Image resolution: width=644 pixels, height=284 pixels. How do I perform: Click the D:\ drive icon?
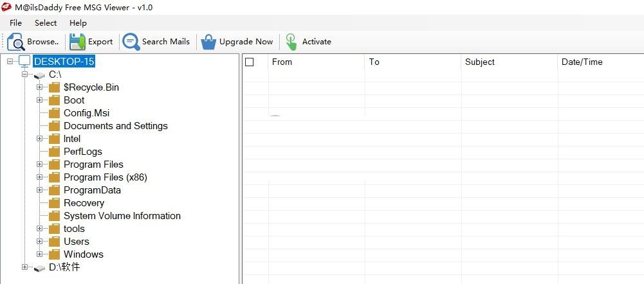click(x=39, y=268)
